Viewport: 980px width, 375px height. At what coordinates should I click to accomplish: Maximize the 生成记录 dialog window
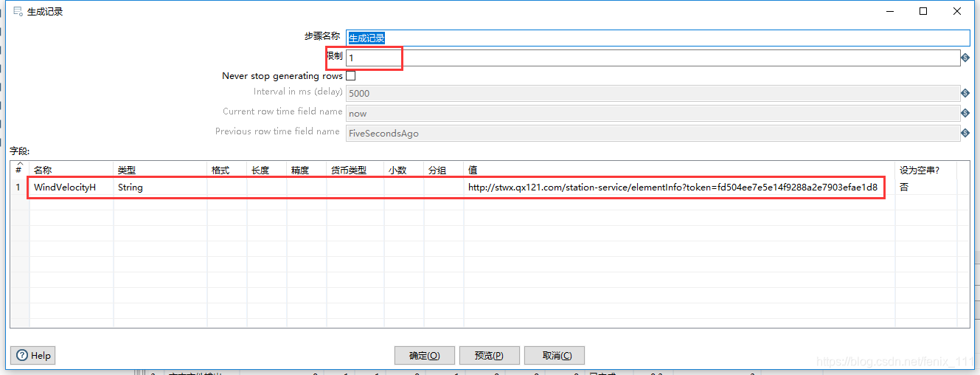923,11
